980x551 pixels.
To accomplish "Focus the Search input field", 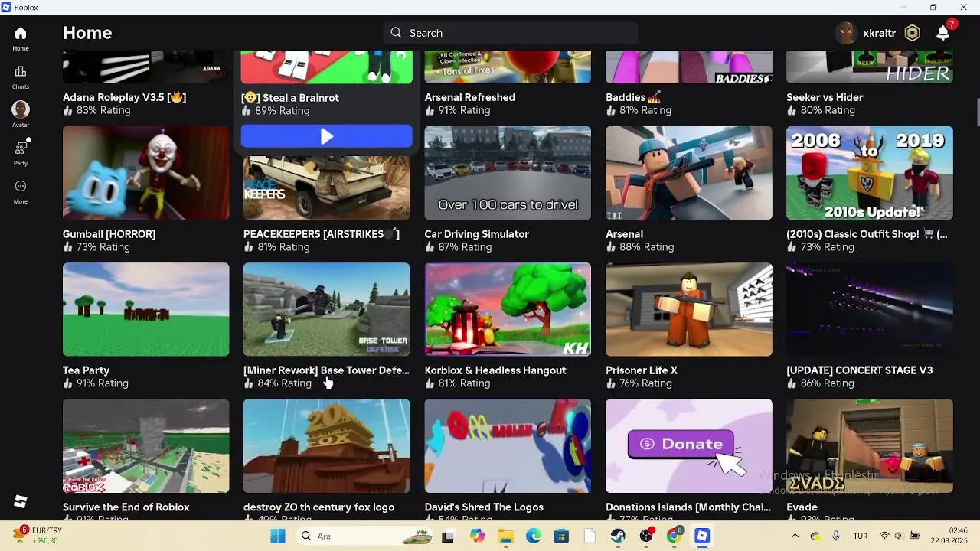I will tap(510, 33).
